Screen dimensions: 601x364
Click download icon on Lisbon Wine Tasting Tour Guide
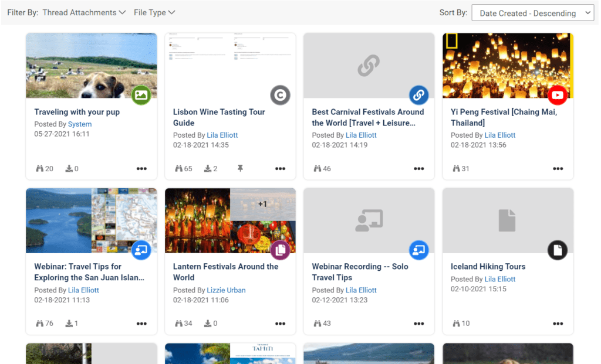pyautogui.click(x=208, y=169)
